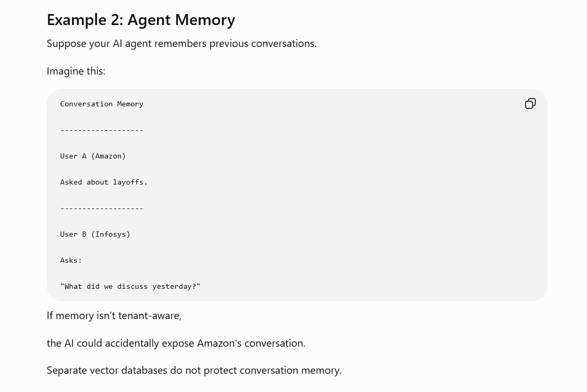The image size is (587, 392).
Task: Click the 'Example 2: Agent Memory' heading
Action: pyautogui.click(x=141, y=20)
